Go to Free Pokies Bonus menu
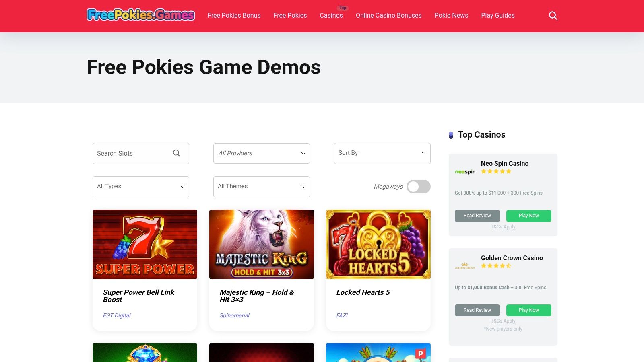The height and width of the screenshot is (362, 644). (234, 15)
